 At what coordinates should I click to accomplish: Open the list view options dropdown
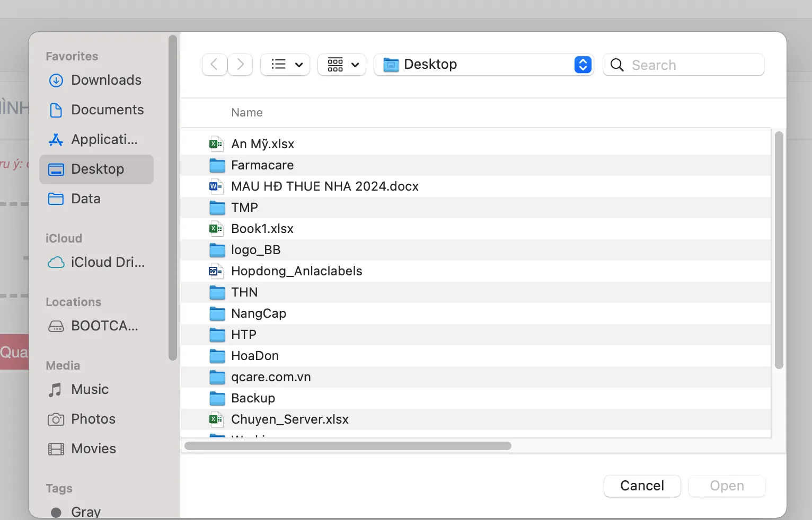click(285, 65)
